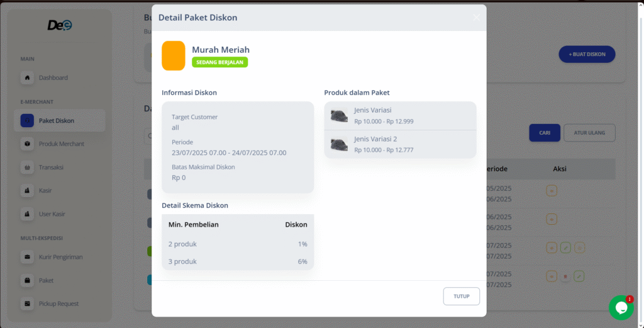Click the green edit icon beside the delete icon
This screenshot has height=328, width=644.
click(579, 276)
